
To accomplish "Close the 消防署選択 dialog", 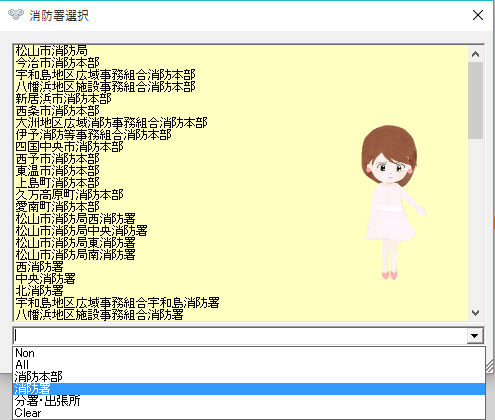I will pos(478,15).
